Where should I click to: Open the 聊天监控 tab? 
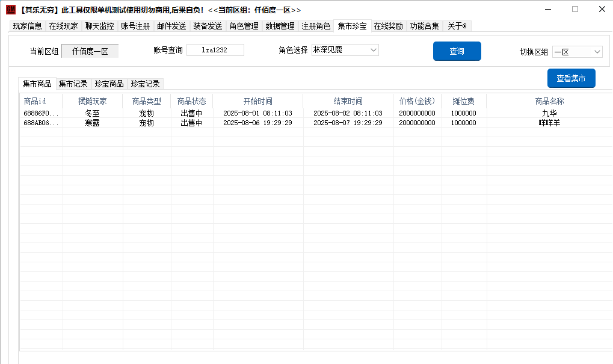99,26
